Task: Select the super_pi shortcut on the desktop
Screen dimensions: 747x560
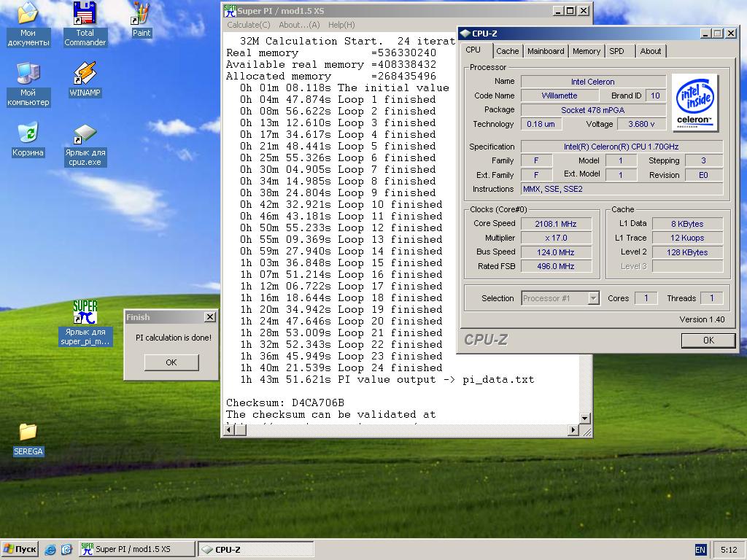Action: 85,323
